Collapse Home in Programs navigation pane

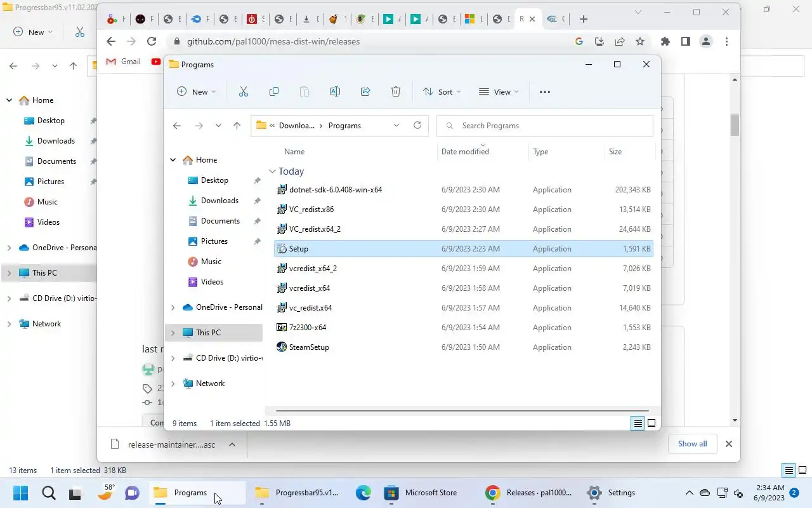point(173,160)
